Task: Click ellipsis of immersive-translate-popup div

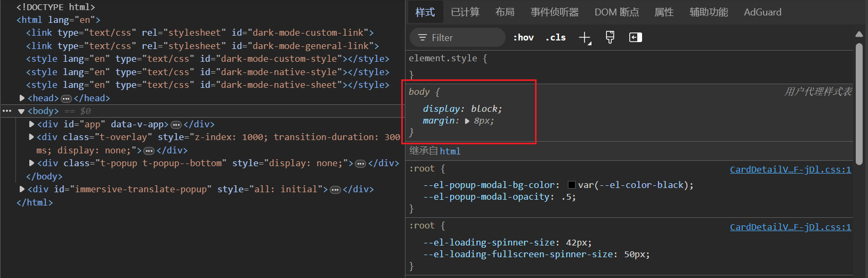Action: [335, 190]
